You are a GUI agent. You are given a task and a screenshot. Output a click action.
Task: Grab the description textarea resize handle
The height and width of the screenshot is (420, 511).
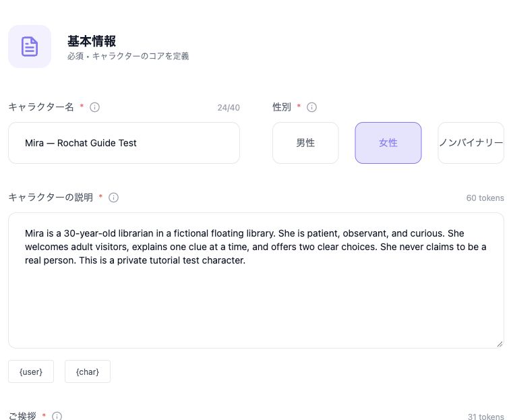pyautogui.click(x=500, y=344)
